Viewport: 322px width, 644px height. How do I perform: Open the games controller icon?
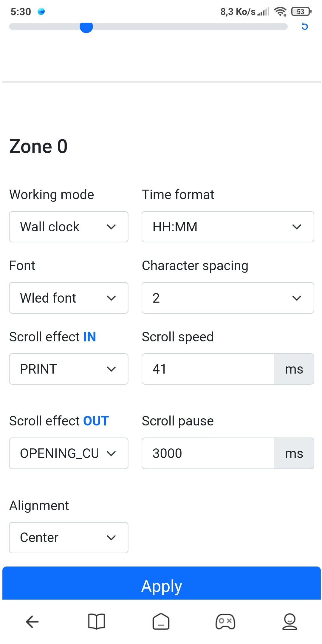225,621
